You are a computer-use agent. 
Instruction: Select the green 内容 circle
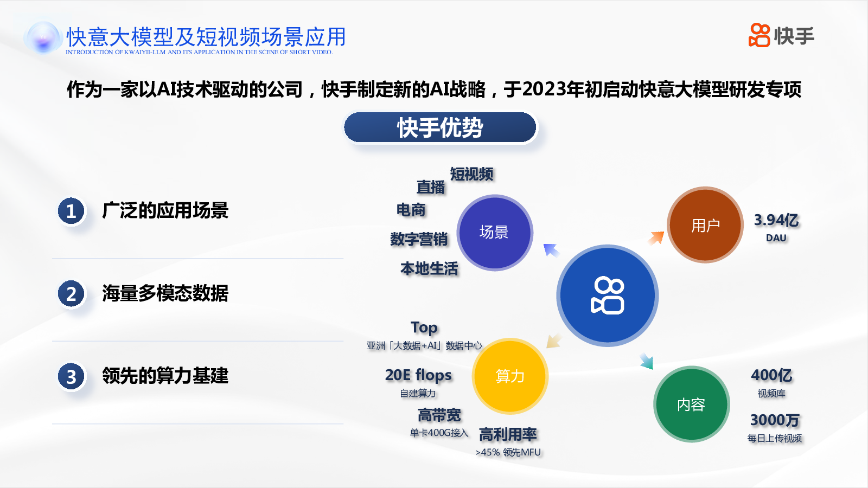click(691, 404)
